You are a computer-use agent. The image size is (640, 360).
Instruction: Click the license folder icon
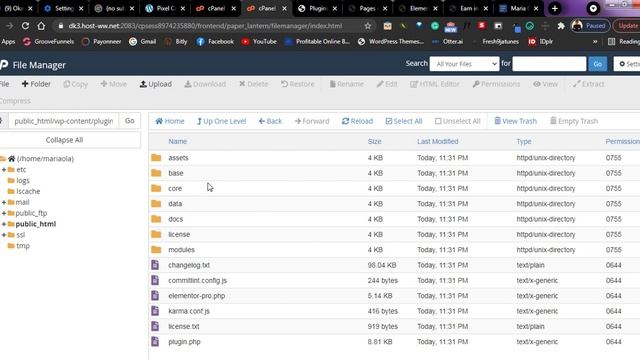156,234
